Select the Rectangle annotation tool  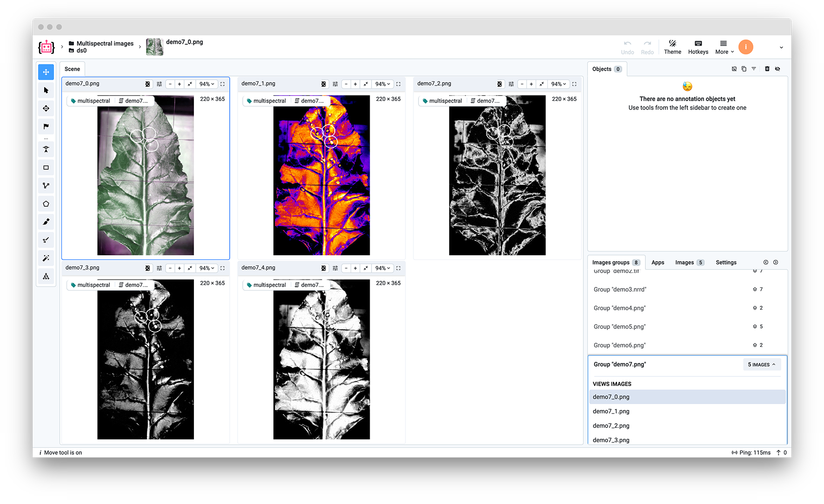pyautogui.click(x=46, y=168)
